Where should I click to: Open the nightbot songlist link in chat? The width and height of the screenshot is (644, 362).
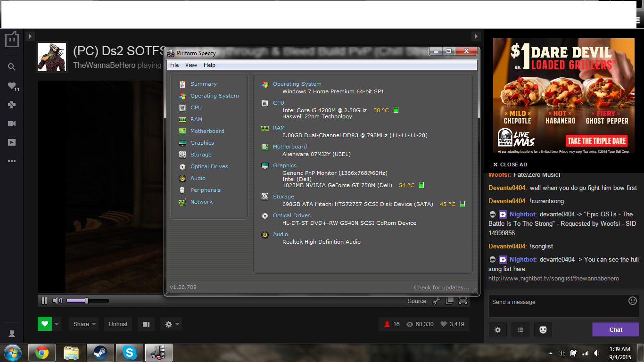point(554,279)
